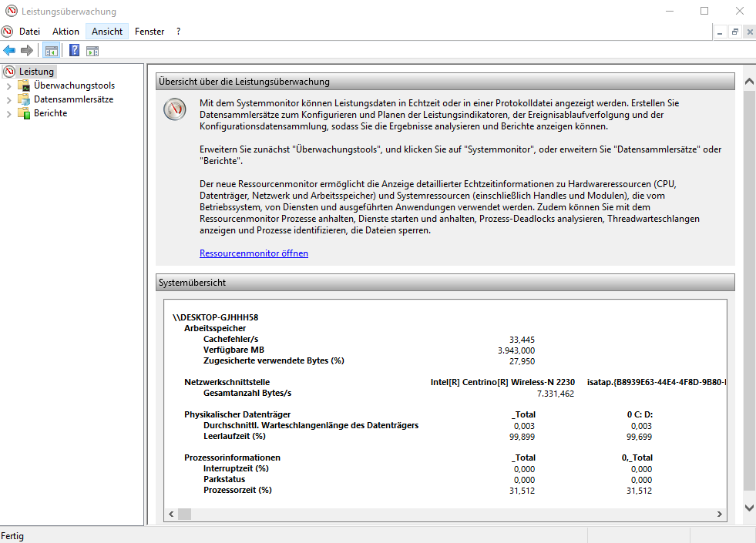Click the Back arrow toolbar icon
Screen dimensions: 756x543
[9, 51]
